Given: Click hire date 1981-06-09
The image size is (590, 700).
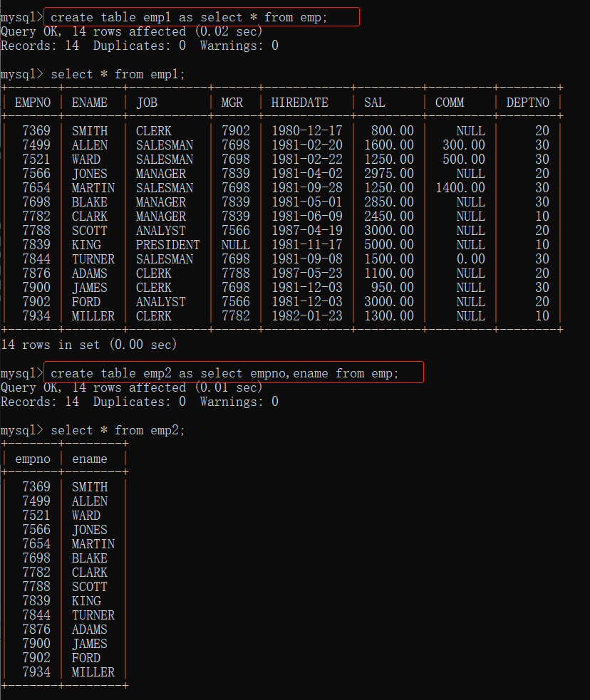Looking at the screenshot, I should [x=307, y=216].
